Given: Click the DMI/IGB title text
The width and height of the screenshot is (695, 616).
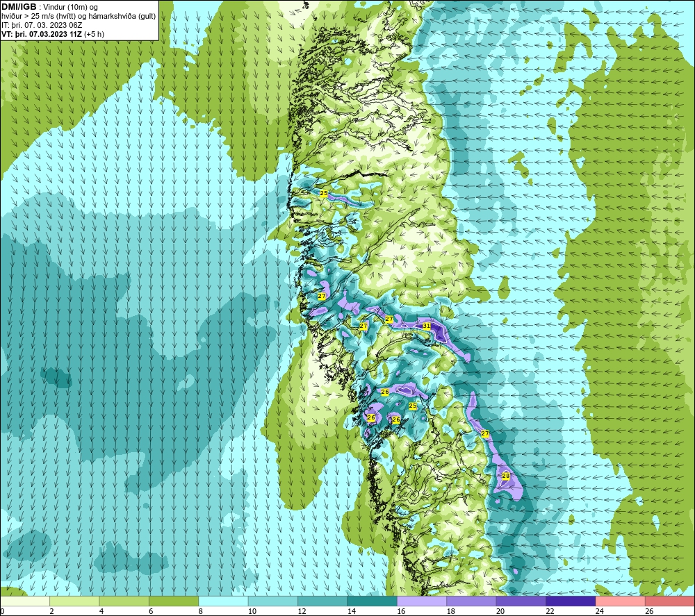Looking at the screenshot, I should (x=19, y=7).
